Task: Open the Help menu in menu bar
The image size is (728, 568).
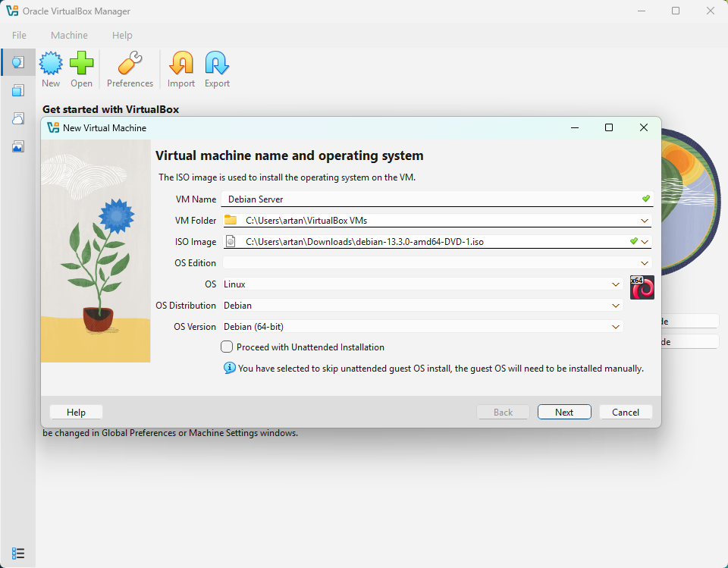Action: pos(122,35)
